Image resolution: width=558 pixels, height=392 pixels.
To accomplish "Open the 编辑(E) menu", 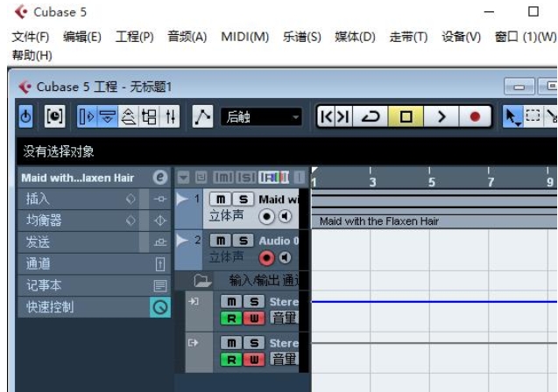I will click(82, 37).
